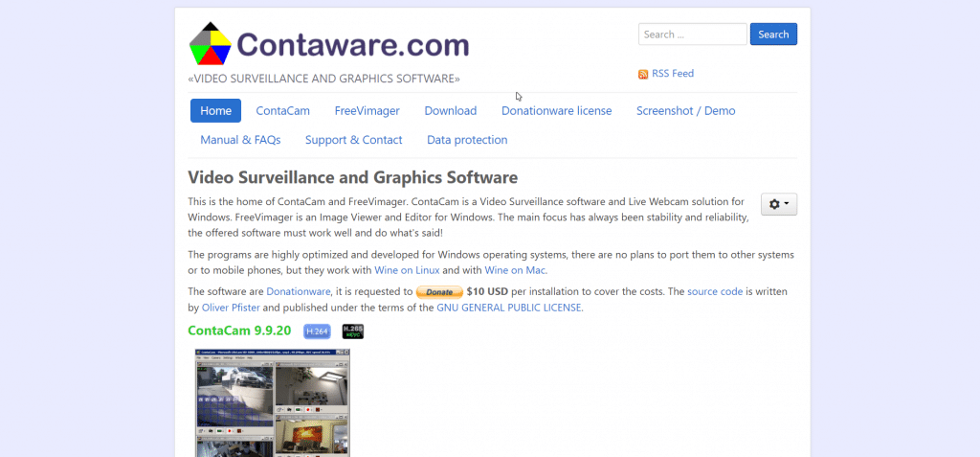980x457 pixels.
Task: Open the gear settings dropdown
Action: pos(779,204)
